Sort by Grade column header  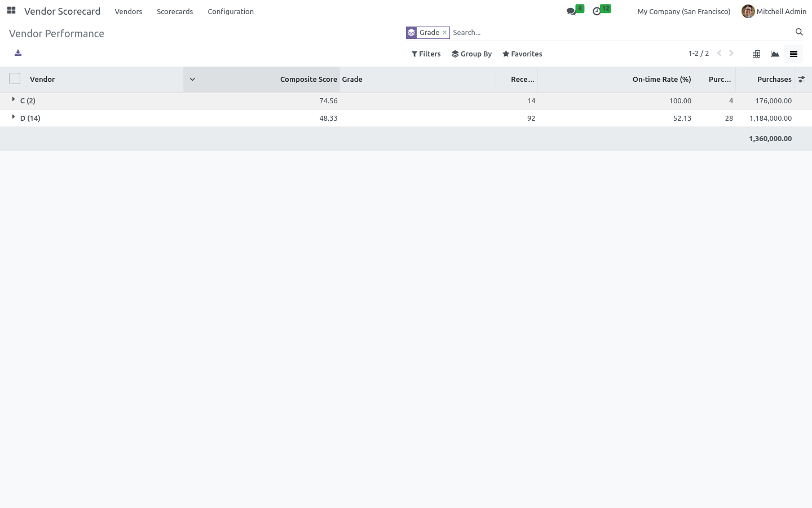[417, 80]
